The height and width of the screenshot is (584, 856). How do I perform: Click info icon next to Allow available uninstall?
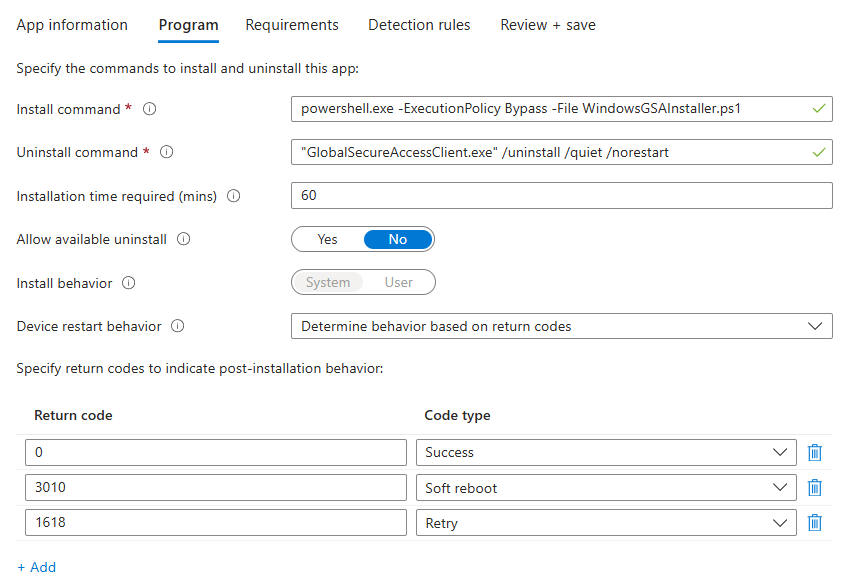point(184,240)
